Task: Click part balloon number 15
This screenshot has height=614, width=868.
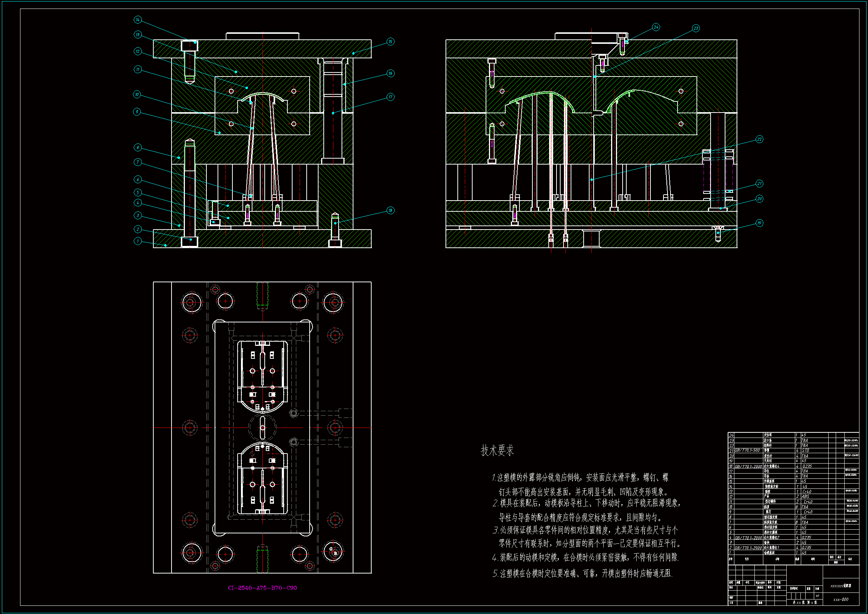Action: [390, 42]
